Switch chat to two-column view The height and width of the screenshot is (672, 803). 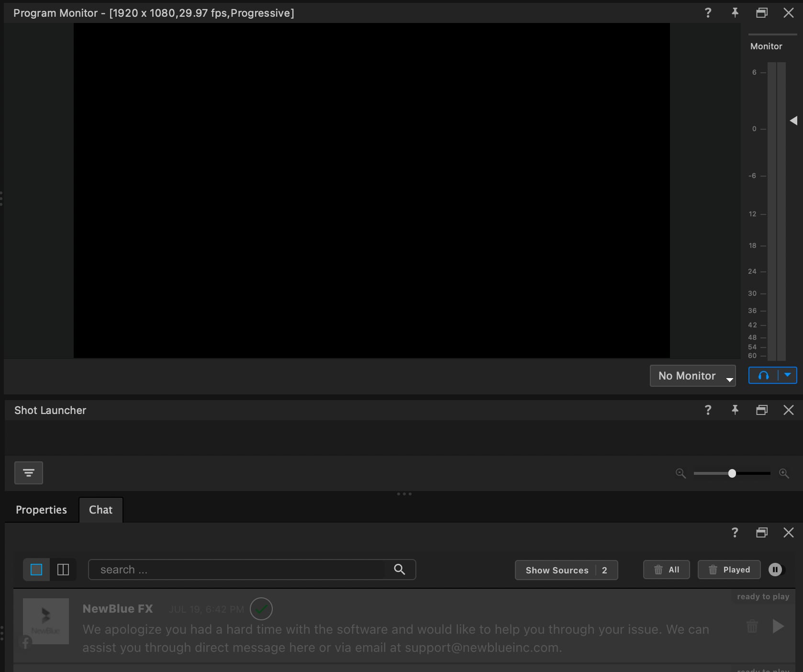tap(63, 570)
